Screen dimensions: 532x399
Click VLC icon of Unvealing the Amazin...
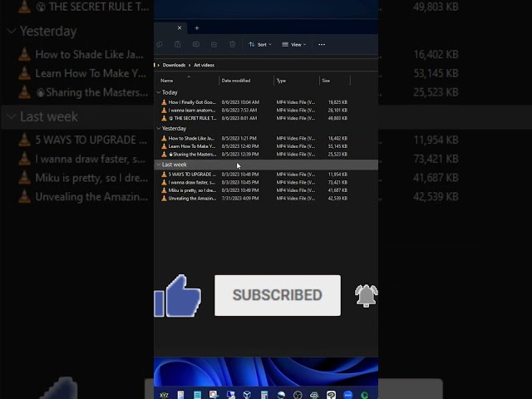click(x=164, y=198)
